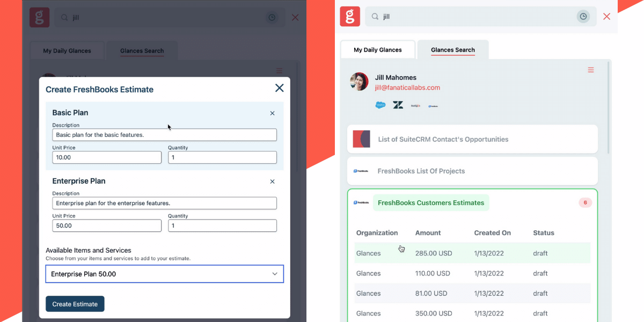Click the right panel vertical scrollbar

[608, 107]
